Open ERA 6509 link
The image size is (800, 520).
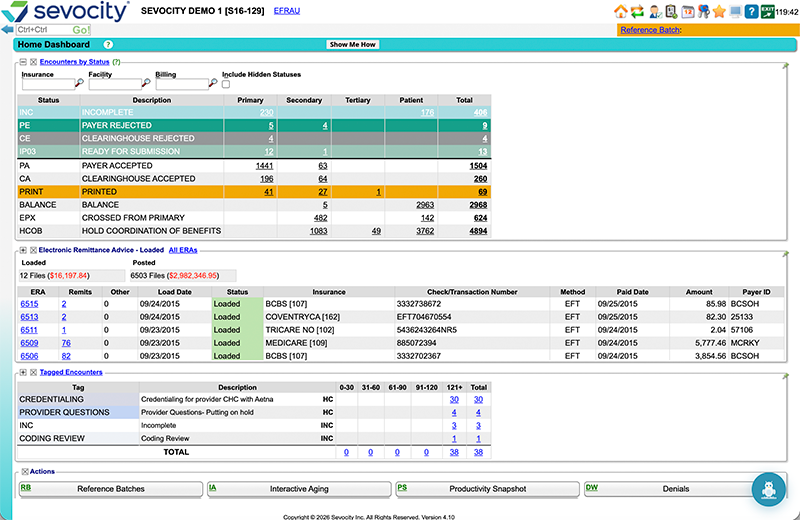pos(29,343)
